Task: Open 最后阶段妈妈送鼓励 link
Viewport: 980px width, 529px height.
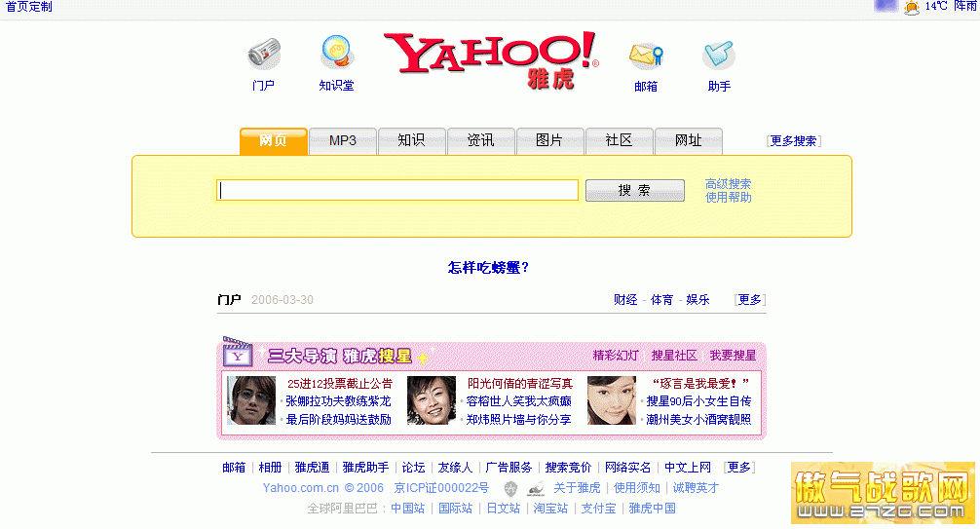Action: tap(338, 420)
